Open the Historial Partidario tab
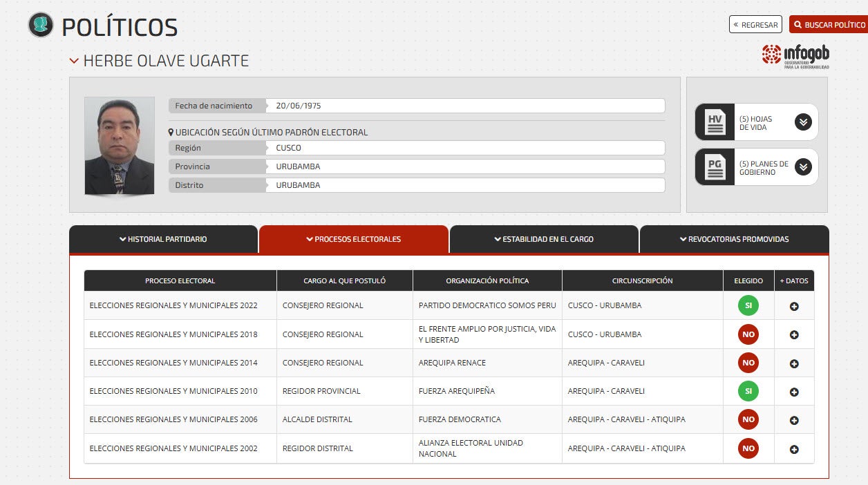The width and height of the screenshot is (868, 485). [x=163, y=239]
